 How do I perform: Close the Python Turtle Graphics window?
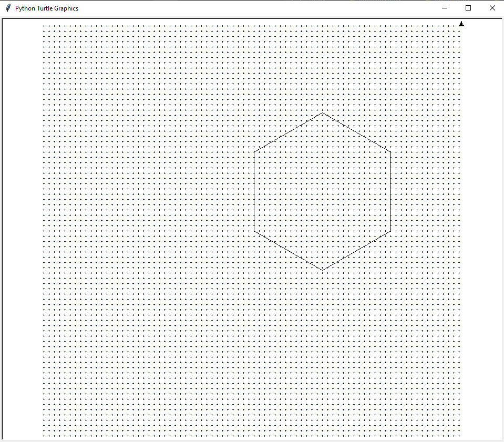click(x=492, y=8)
